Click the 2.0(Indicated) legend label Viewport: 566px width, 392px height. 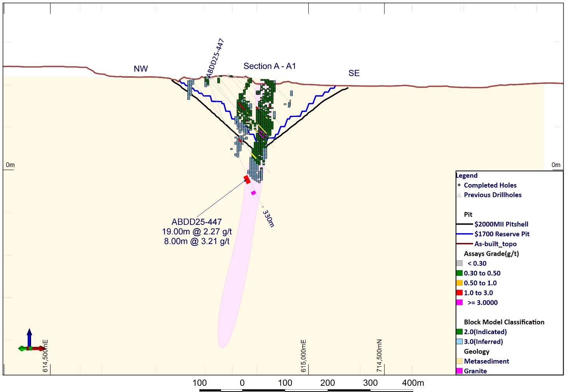[485, 332]
